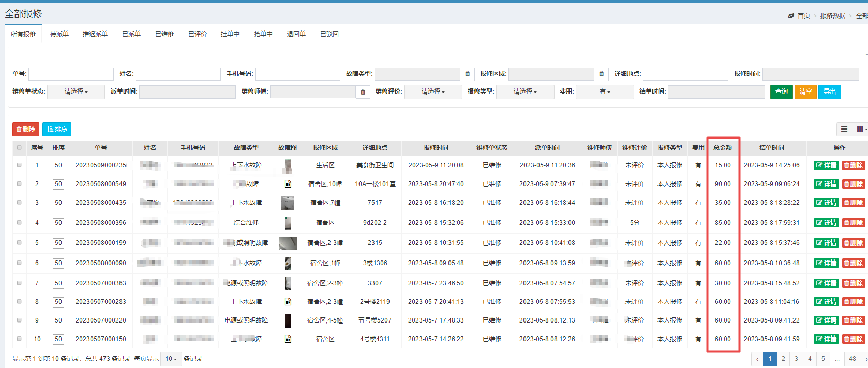The width and height of the screenshot is (868, 368).
Task: Select the checkbox for row 5
Action: coord(20,242)
